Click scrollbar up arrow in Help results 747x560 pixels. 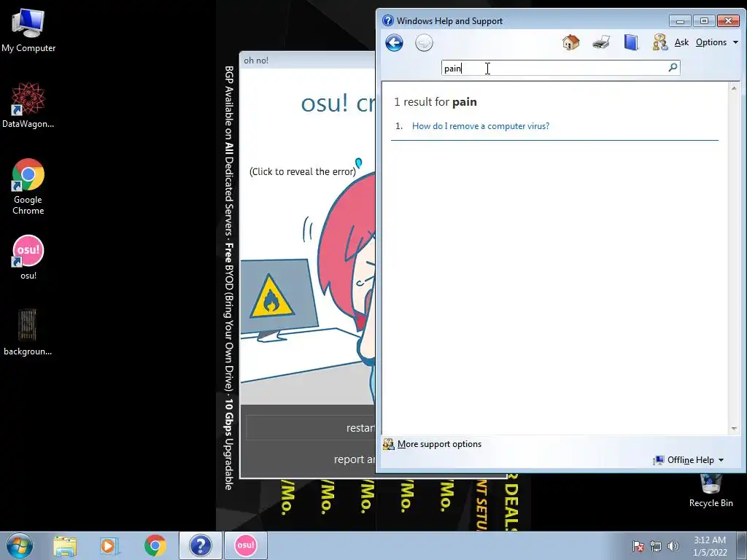[734, 88]
